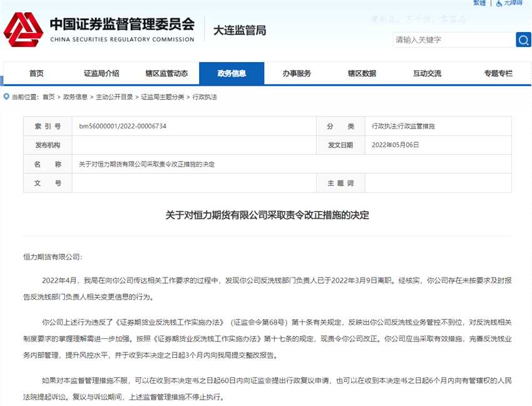Open the 辖区数据 section
Viewport: 532px width, 406px height.
coord(363,73)
